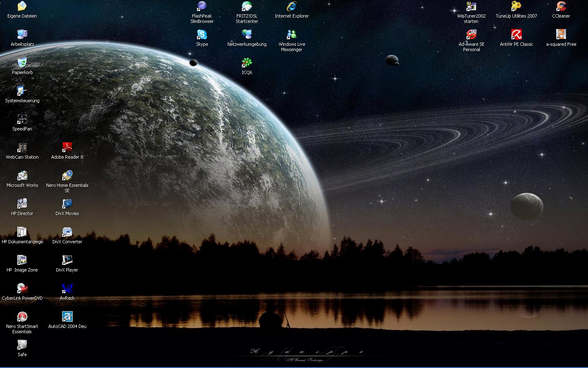Select the DivX Converter icon
The width and height of the screenshot is (588, 368).
[67, 232]
